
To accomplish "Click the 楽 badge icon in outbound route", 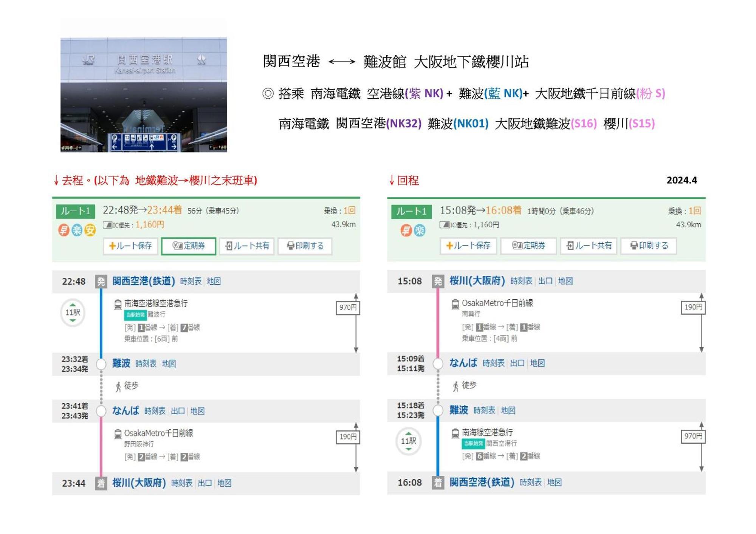I will pos(77,230).
